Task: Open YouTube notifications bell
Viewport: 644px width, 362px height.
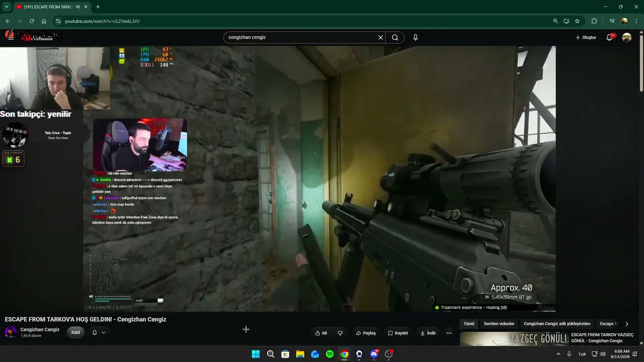Action: 610,38
